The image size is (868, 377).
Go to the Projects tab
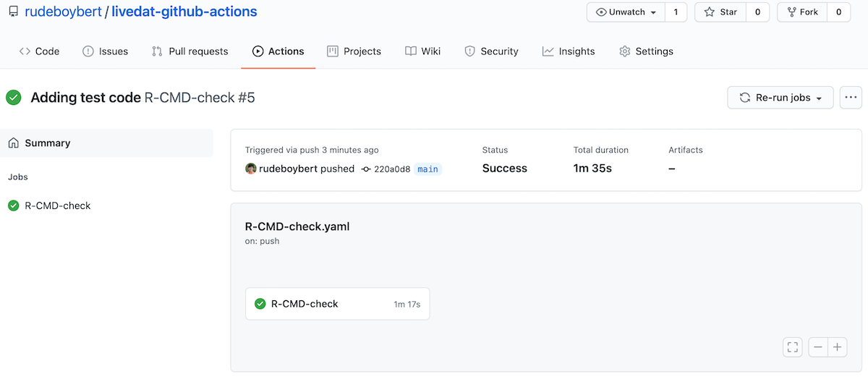(354, 51)
